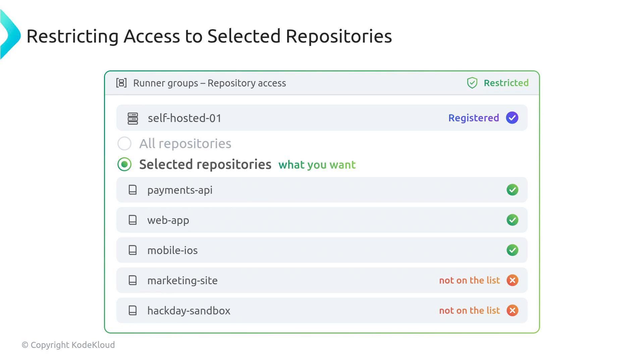Click the server icon beside self-hosted-01
This screenshot has height=362, width=644.
133,118
